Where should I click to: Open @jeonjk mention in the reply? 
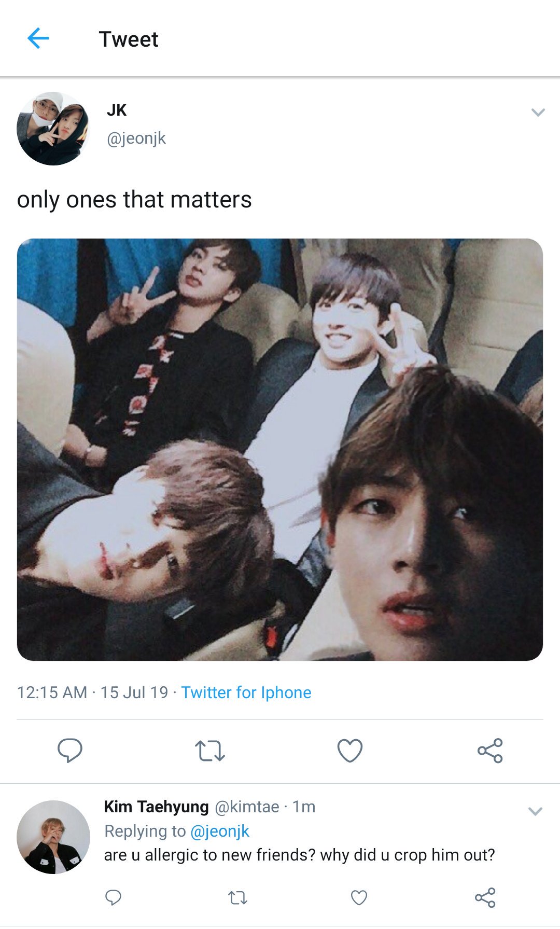pyautogui.click(x=220, y=831)
